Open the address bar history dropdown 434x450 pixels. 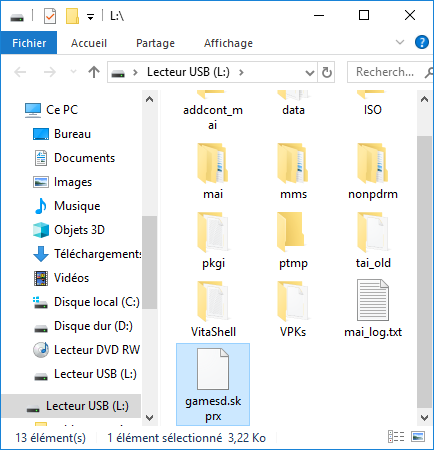(x=310, y=72)
